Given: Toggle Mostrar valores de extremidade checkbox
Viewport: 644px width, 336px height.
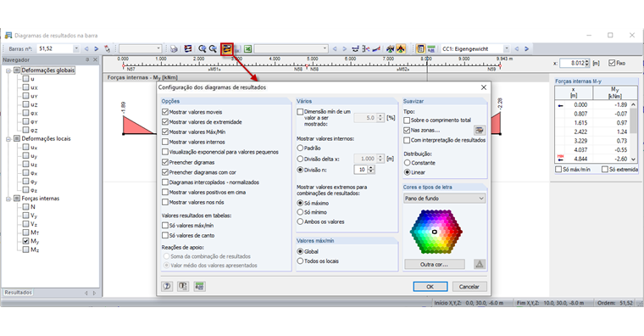Looking at the screenshot, I should pos(165,121).
